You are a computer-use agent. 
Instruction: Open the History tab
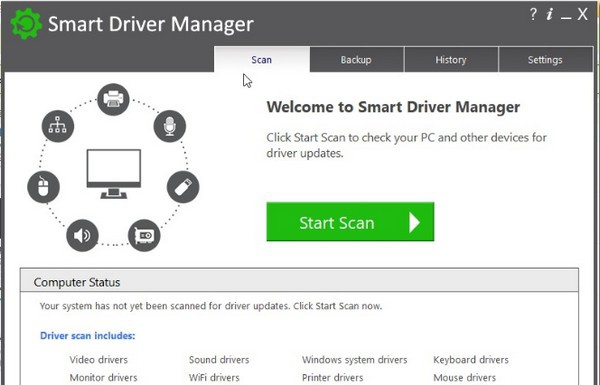coord(451,59)
